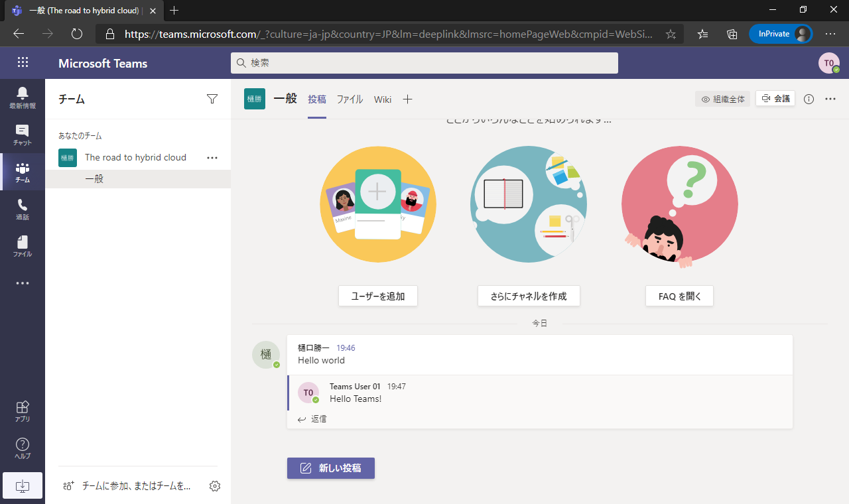849x504 pixels.
Task: Click the あなたのチーム section label
Action: click(x=80, y=136)
